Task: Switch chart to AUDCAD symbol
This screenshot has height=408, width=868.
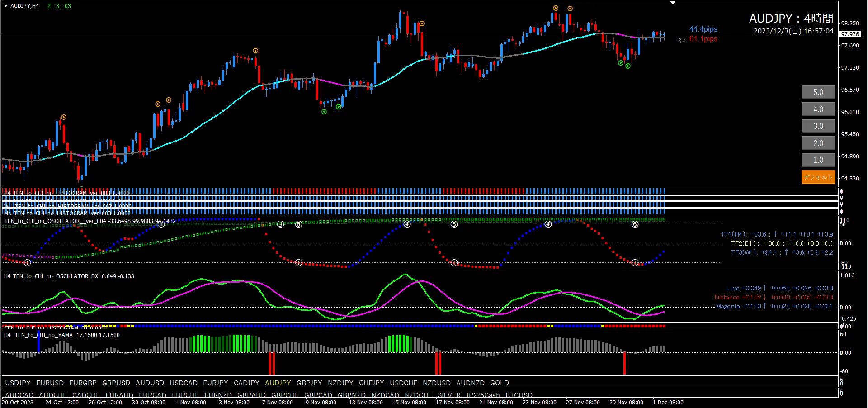Action: point(19,395)
